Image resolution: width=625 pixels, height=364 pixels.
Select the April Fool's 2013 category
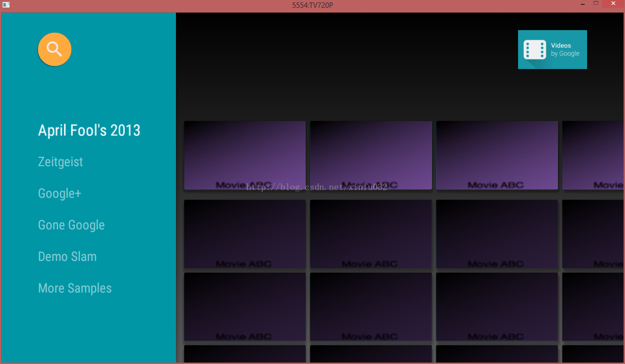[89, 130]
